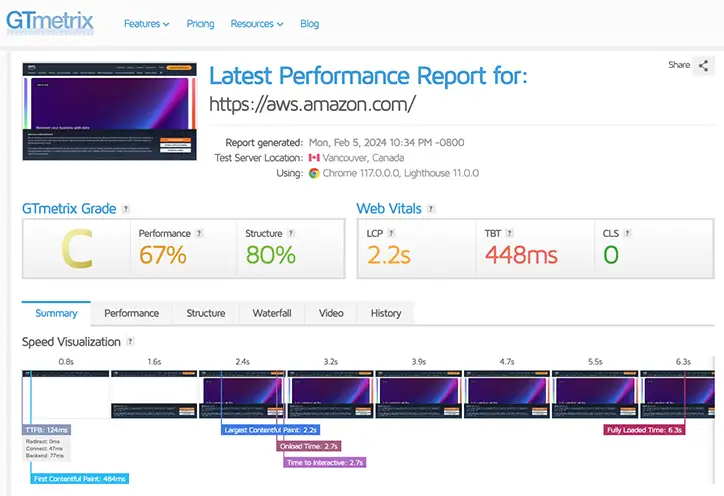The width and height of the screenshot is (724, 496).
Task: Click the https://aws.amazon.com/ URL
Action: [313, 104]
